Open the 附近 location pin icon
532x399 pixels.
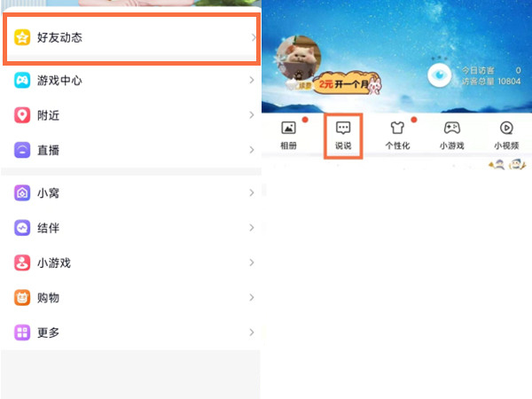tap(22, 115)
